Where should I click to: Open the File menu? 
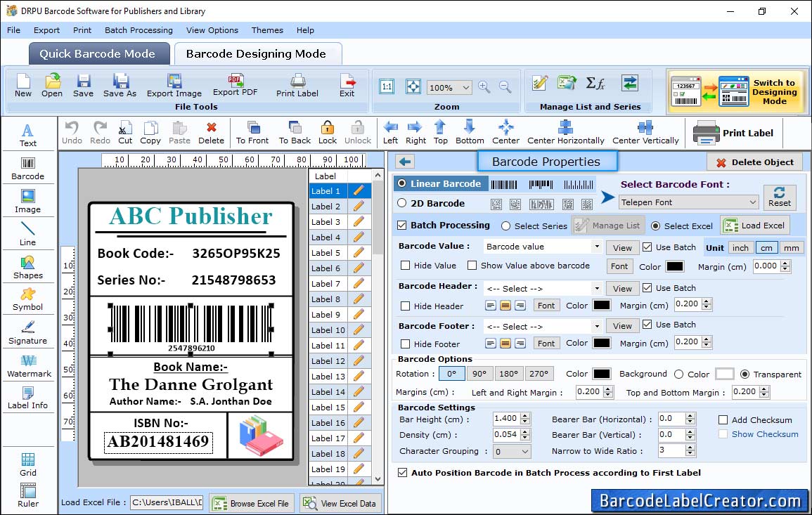click(x=14, y=30)
